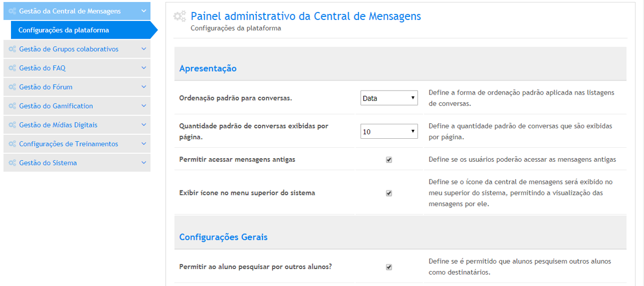Image resolution: width=644 pixels, height=286 pixels.
Task: Click the Gestão de Mídias Digitais label
Action: pos(58,125)
